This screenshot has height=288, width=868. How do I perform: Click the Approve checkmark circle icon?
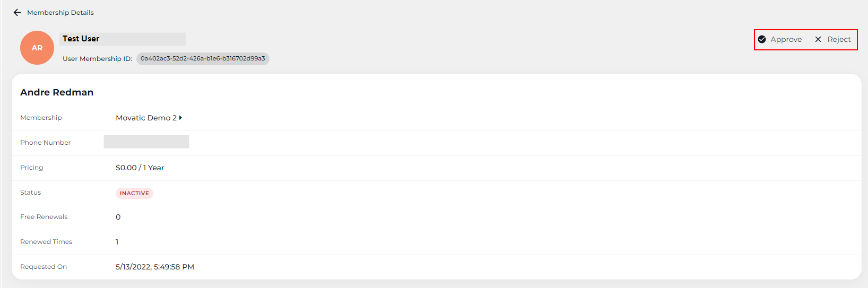(762, 39)
